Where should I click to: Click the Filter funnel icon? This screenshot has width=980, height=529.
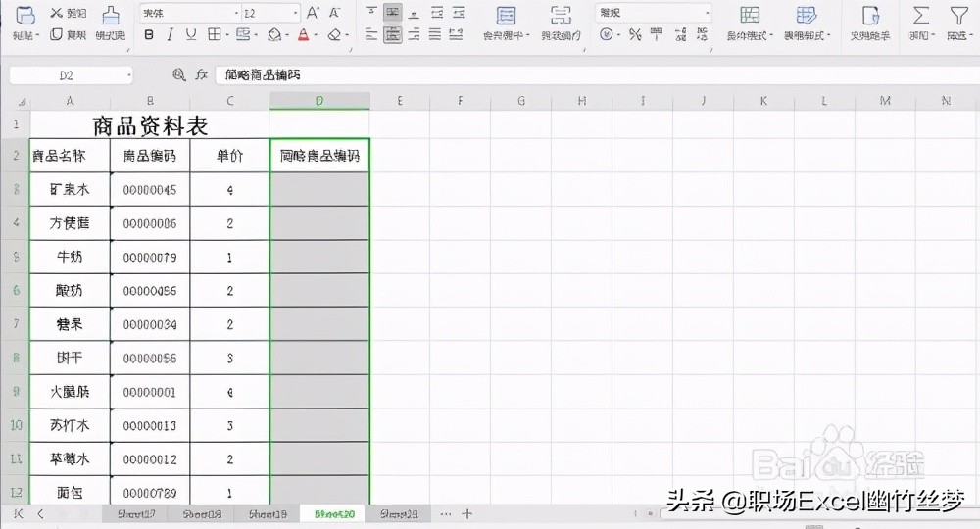(x=958, y=15)
